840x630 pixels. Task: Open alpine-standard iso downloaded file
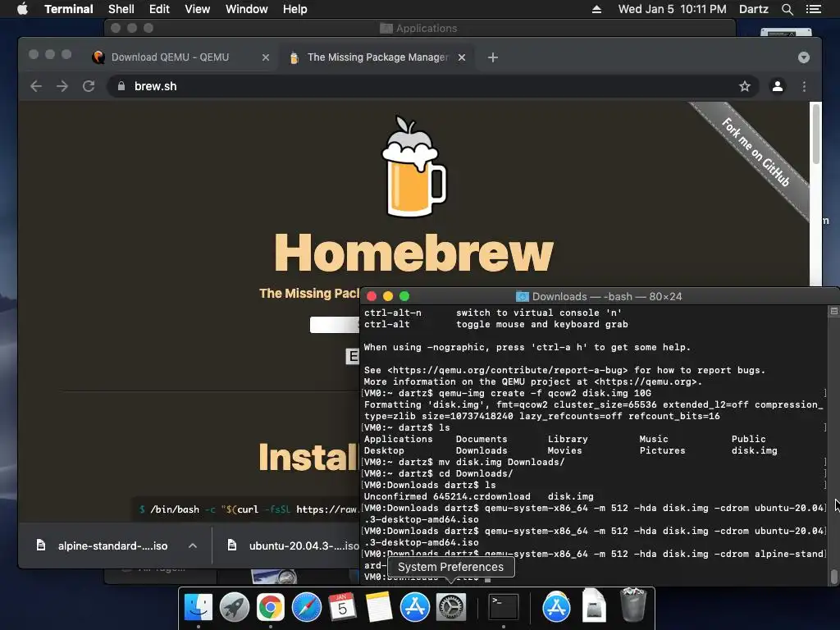point(112,546)
